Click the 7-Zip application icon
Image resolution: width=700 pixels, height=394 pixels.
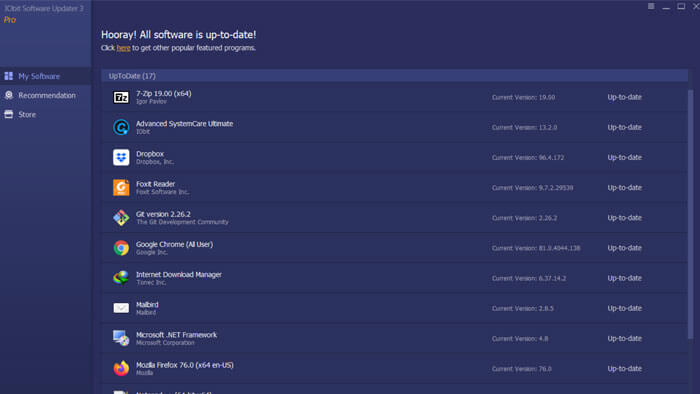121,97
